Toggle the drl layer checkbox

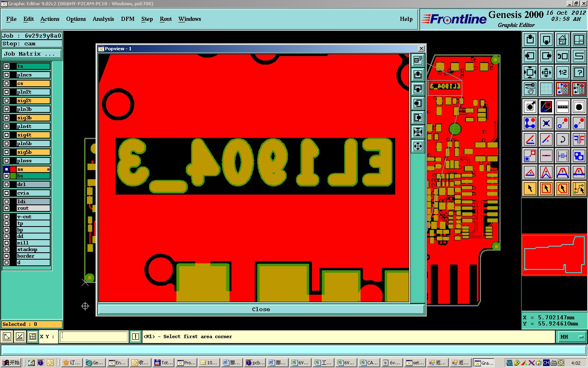7,184
